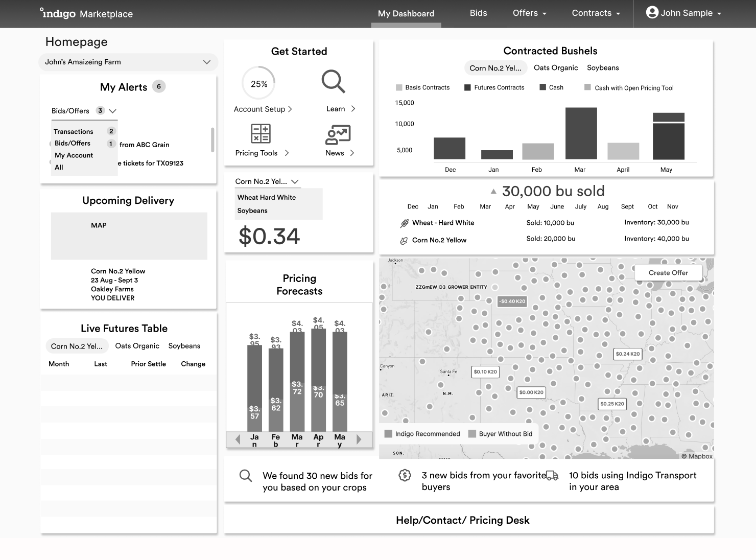
Task: Click the Basis Contracts legend swatch
Action: point(399,87)
